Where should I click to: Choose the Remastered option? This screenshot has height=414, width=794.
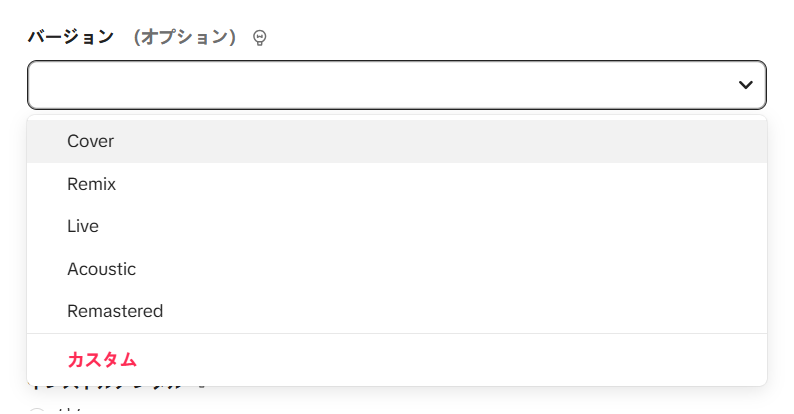click(115, 311)
